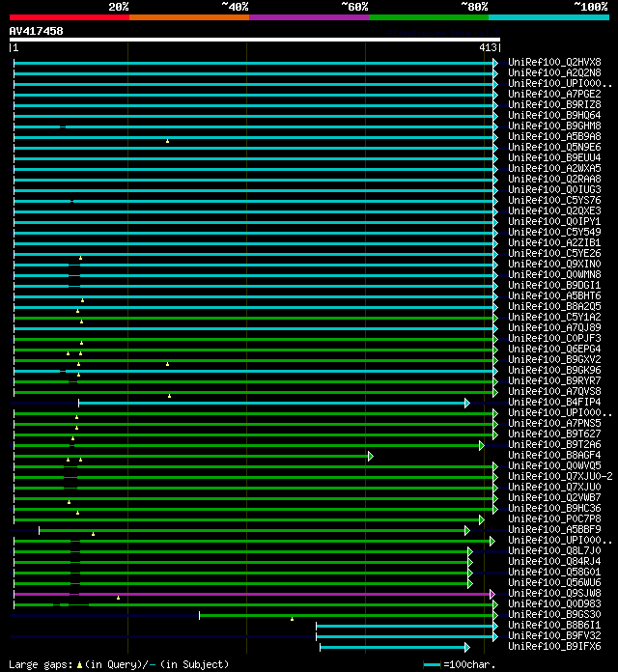Select the UniRef100_Q2QXE3 label
Screen dimensions: 618x672
pyautogui.click(x=554, y=210)
